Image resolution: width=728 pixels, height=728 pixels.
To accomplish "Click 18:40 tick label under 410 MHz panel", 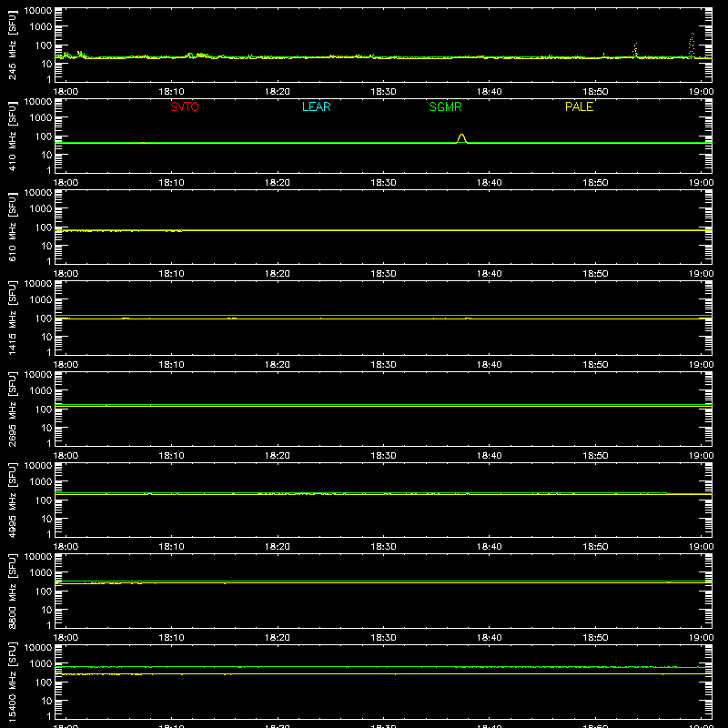I will (x=490, y=183).
